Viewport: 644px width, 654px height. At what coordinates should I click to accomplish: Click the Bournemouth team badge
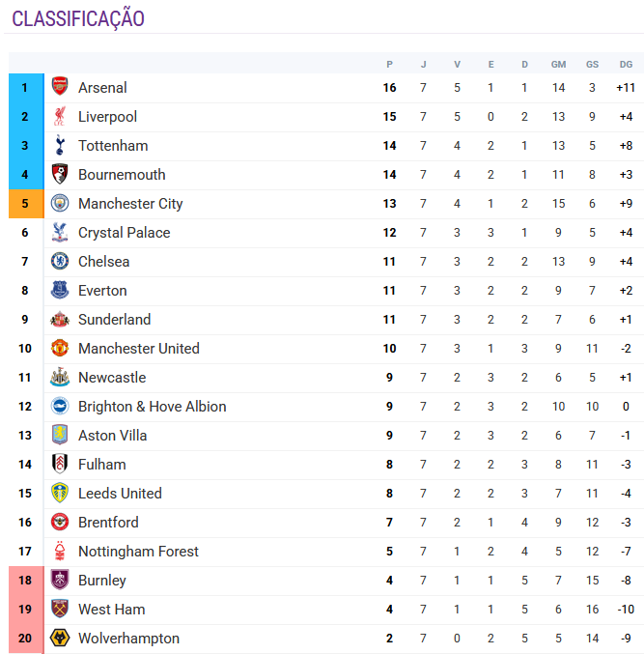point(60,174)
